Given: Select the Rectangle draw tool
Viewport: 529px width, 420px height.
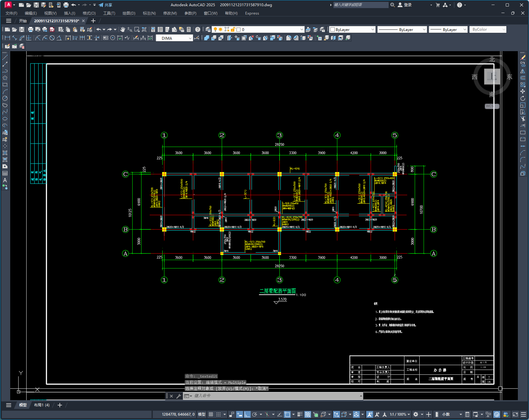Looking at the screenshot, I should tap(5, 85).
